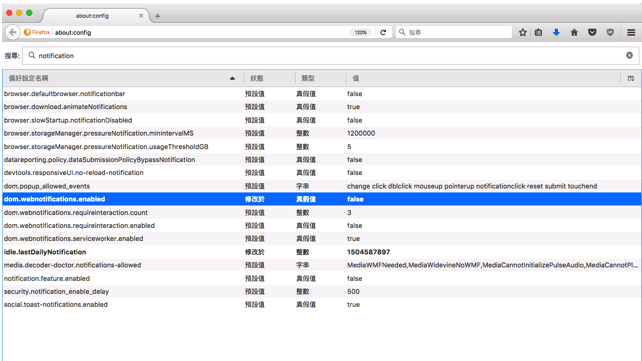This screenshot has height=361, width=642.
Task: Open a new tab with plus button
Action: 157,16
